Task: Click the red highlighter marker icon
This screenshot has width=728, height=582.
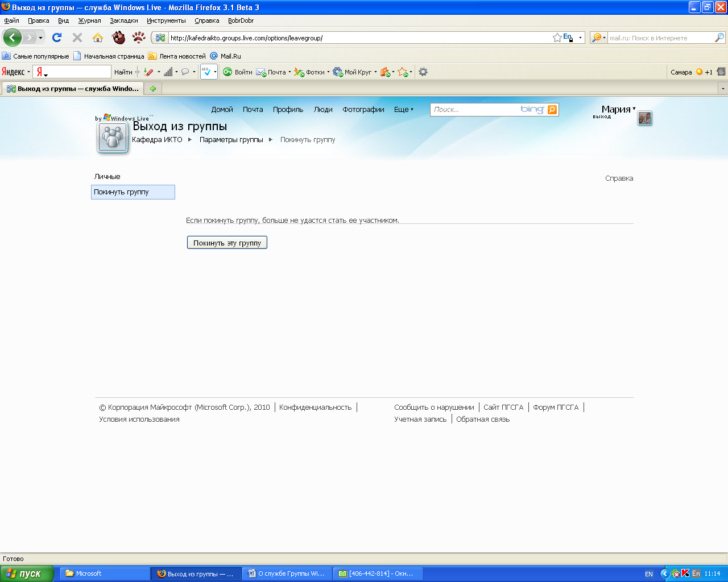Action: click(x=148, y=72)
